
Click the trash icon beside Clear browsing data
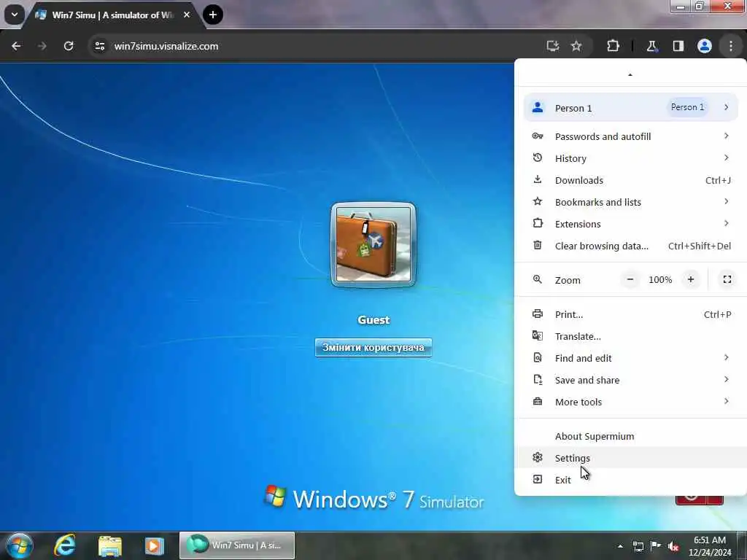click(538, 245)
